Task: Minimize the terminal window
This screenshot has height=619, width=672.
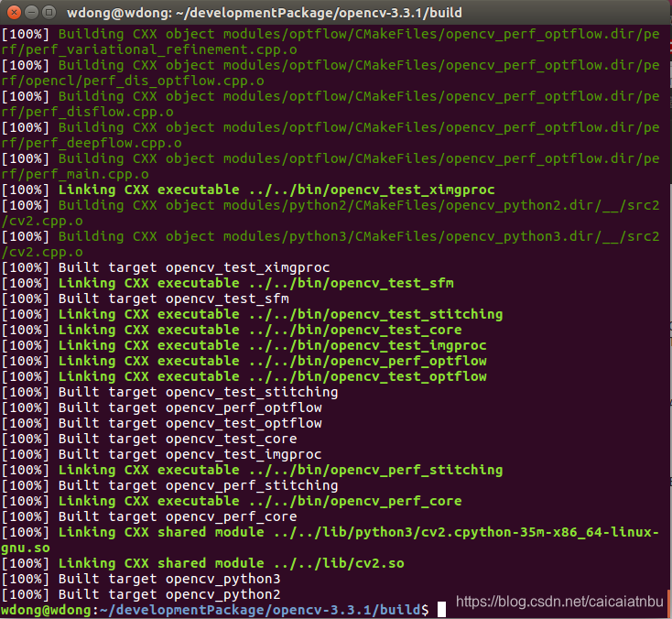Action: [32, 13]
